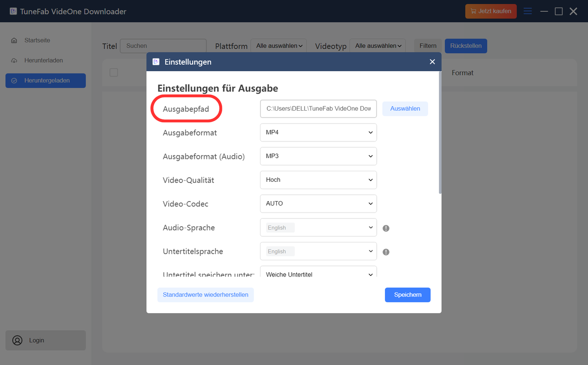Screen dimensions: 588x365
Task: Open the hamburger menu icon
Action: click(x=528, y=11)
